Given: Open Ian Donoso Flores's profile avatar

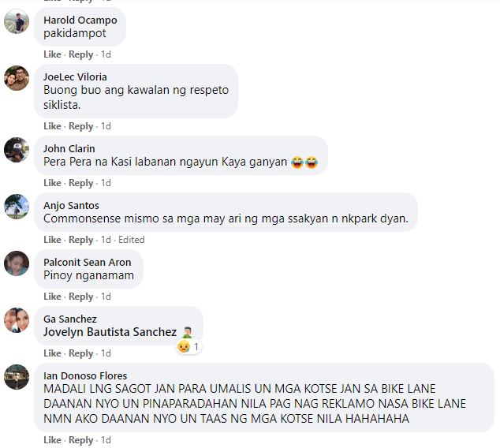Looking at the screenshot, I should [17, 377].
